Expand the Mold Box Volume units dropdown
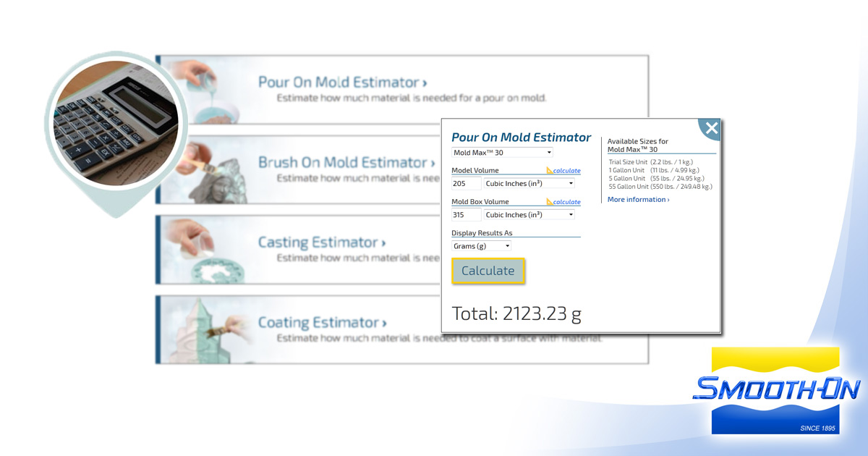Viewport: 868px width, 456px height. 529,214
